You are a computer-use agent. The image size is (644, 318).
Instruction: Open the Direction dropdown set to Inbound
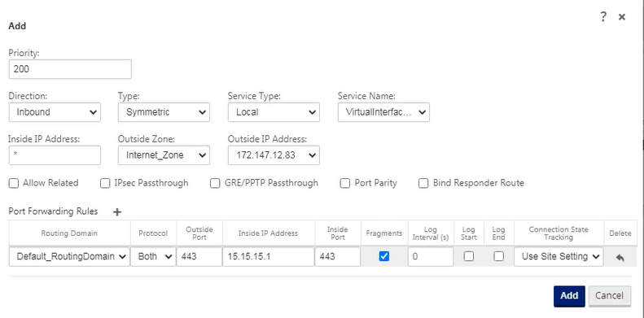pos(55,112)
